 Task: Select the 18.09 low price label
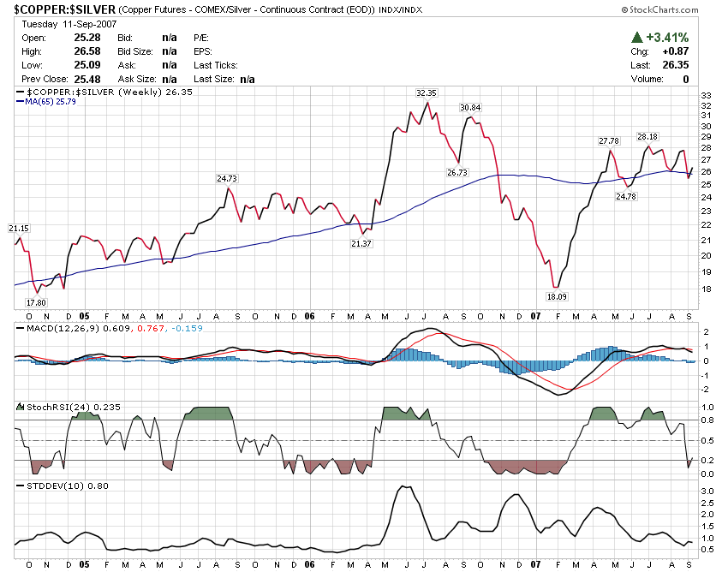click(x=557, y=296)
